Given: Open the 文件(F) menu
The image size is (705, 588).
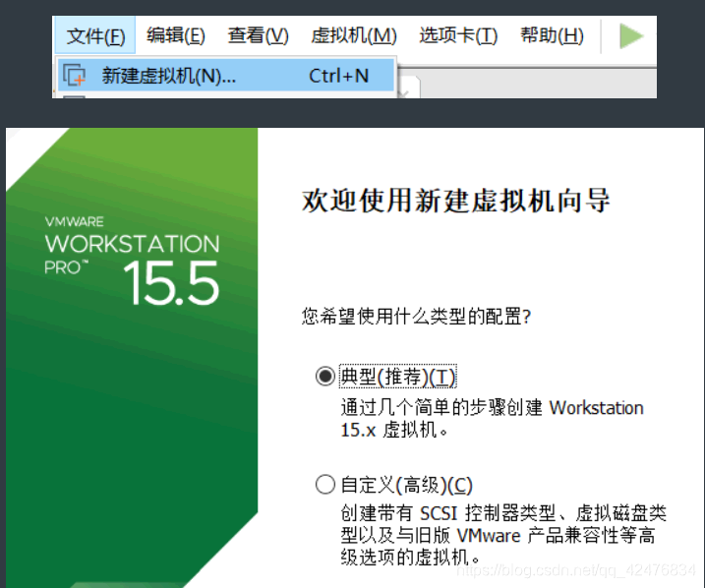Looking at the screenshot, I should point(95,36).
